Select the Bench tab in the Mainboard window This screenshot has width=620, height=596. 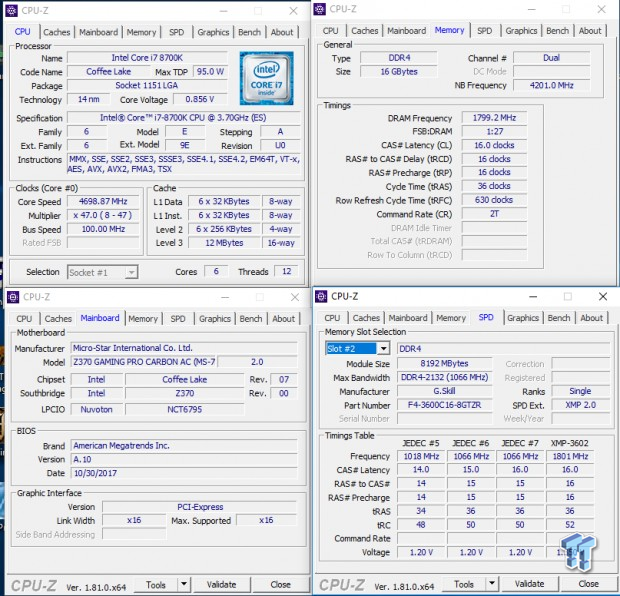coord(251,318)
